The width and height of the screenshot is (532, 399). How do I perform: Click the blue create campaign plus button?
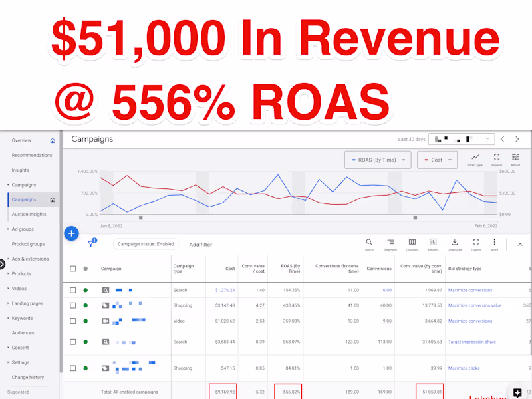(71, 233)
